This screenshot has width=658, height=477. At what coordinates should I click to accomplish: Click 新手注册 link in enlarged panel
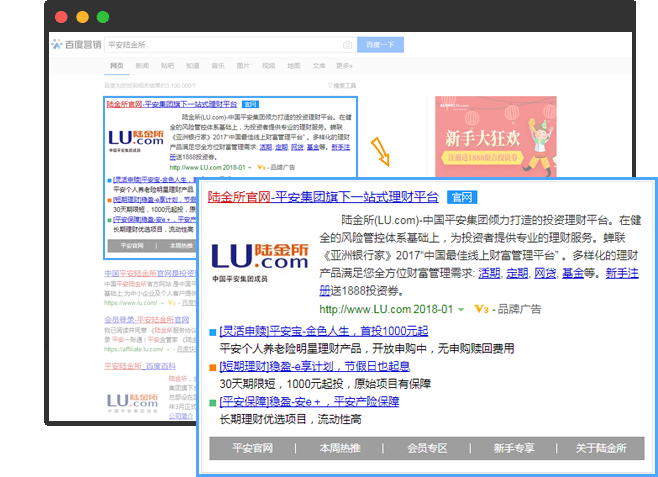tap(622, 273)
